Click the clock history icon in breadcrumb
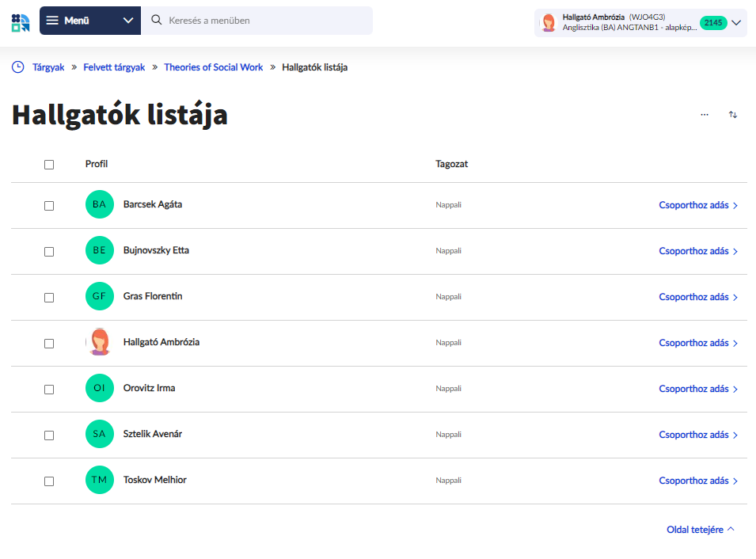The width and height of the screenshot is (756, 559). [x=18, y=67]
